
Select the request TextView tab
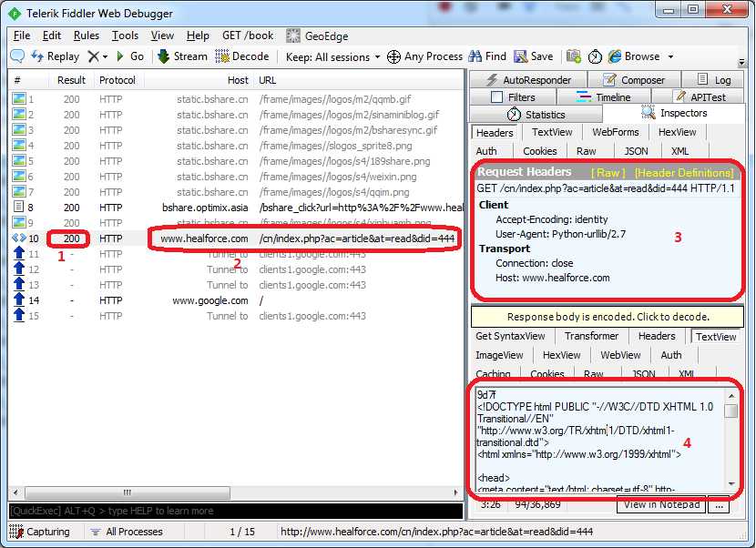tap(552, 132)
